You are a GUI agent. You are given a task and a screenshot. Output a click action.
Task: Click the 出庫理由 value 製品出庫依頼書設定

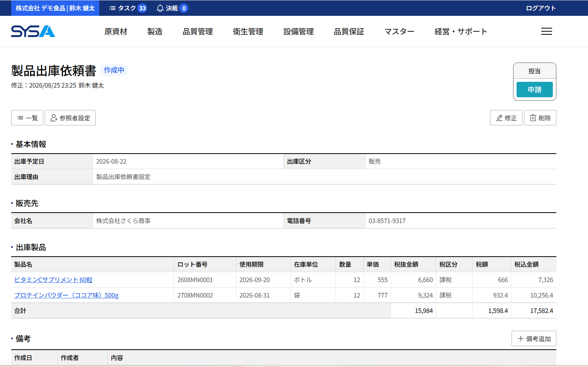(x=123, y=177)
